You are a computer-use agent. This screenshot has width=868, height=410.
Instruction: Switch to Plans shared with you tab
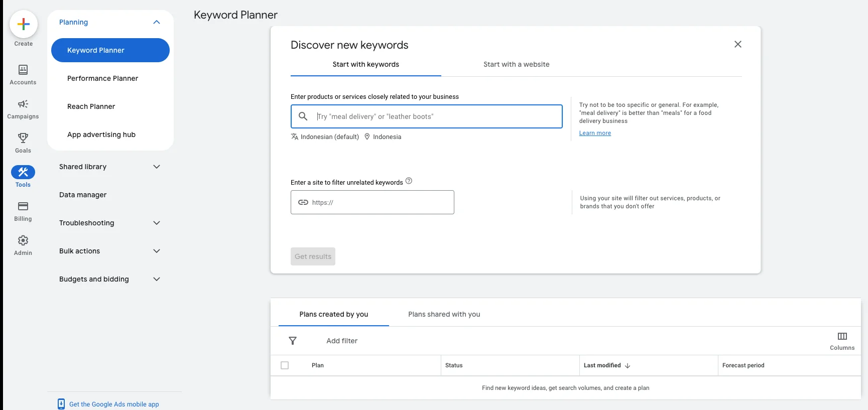[444, 314]
